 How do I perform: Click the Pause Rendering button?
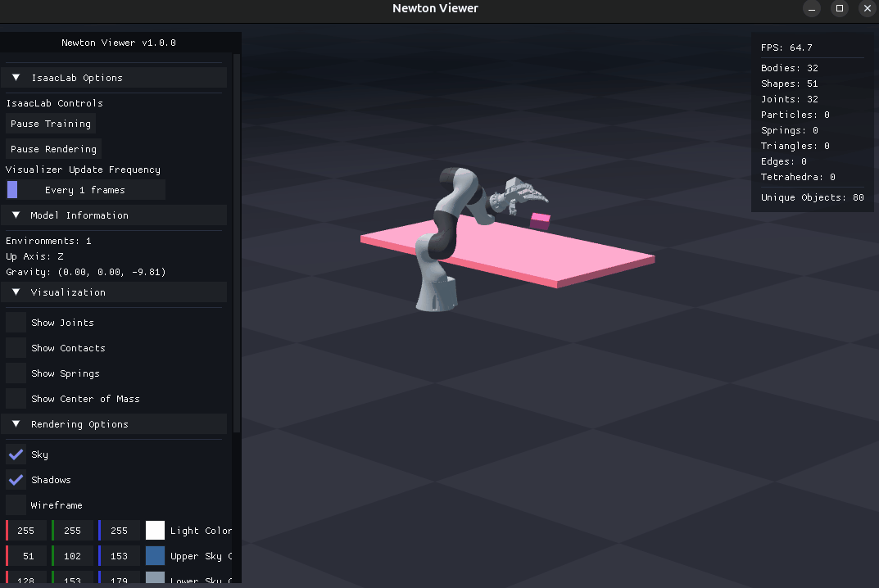(53, 149)
